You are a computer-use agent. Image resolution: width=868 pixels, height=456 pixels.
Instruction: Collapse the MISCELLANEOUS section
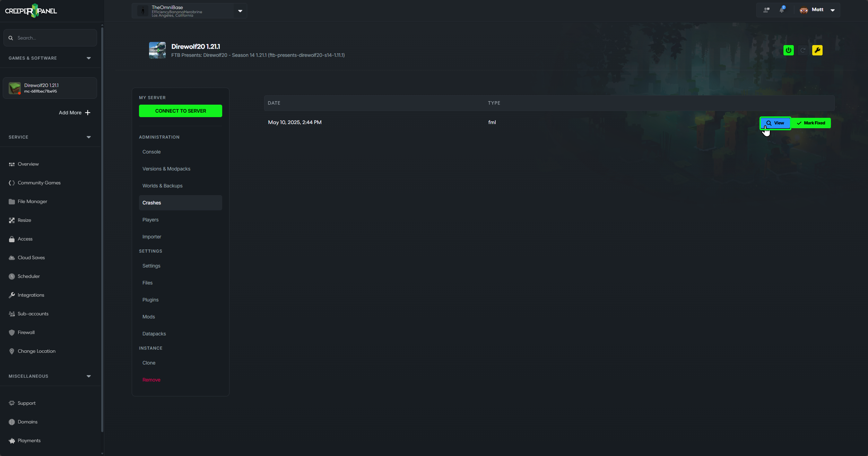coord(89,376)
